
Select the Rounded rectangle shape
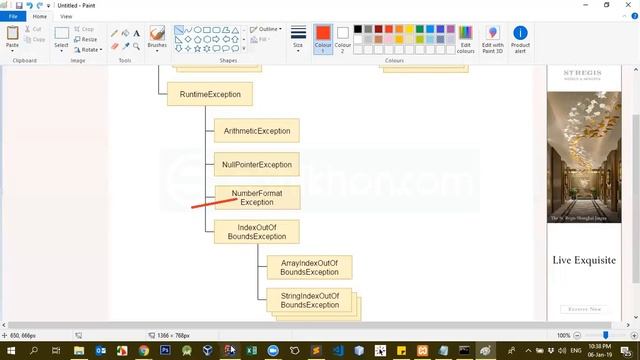(216, 30)
